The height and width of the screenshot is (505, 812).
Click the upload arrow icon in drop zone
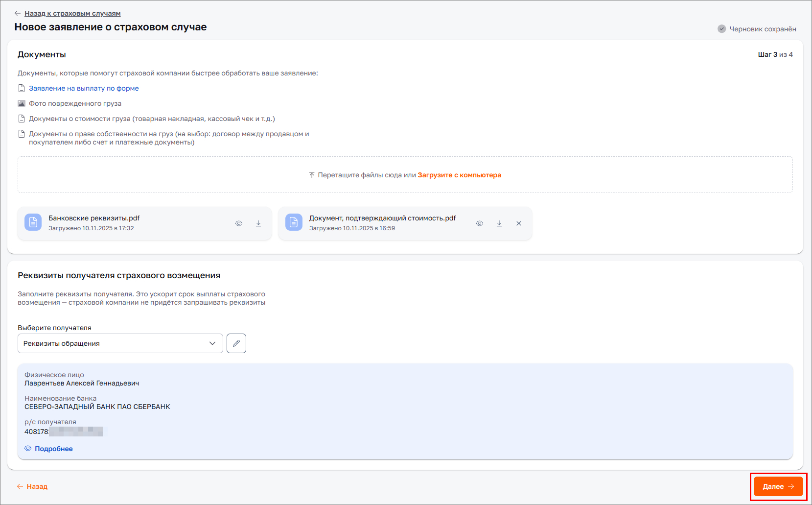coord(312,175)
